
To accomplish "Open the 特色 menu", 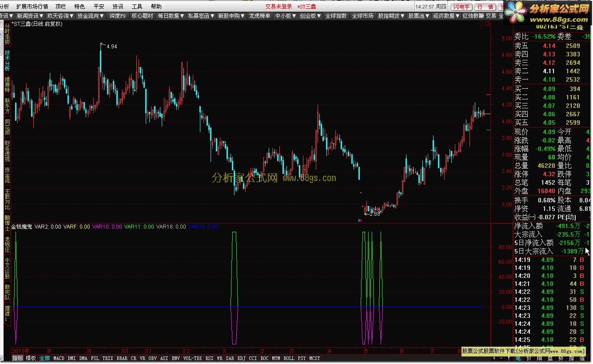I will tap(80, 7).
